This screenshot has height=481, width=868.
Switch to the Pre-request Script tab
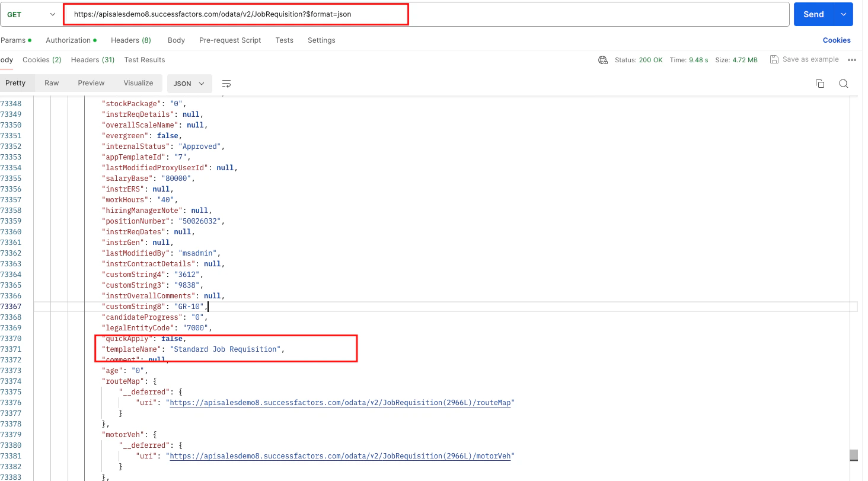pos(230,40)
